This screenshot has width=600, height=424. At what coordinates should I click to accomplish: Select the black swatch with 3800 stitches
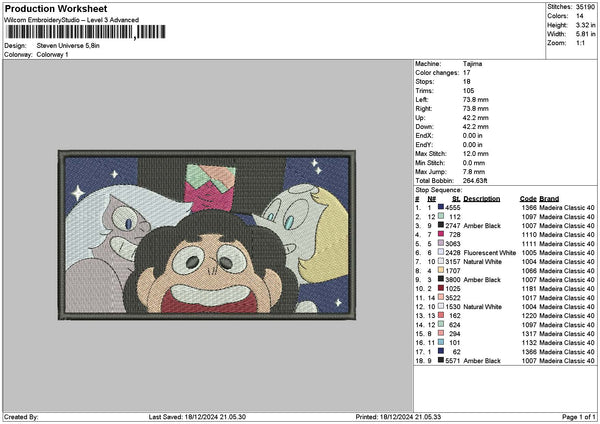point(441,279)
